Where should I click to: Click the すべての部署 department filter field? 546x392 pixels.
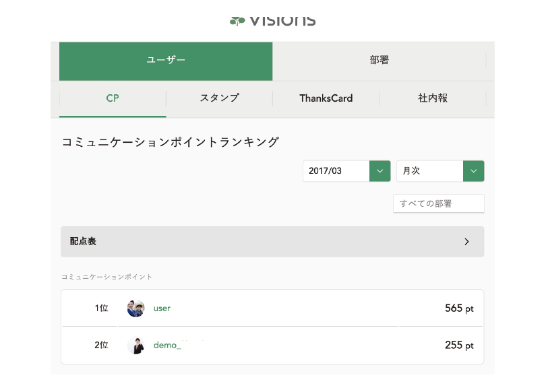tap(439, 204)
